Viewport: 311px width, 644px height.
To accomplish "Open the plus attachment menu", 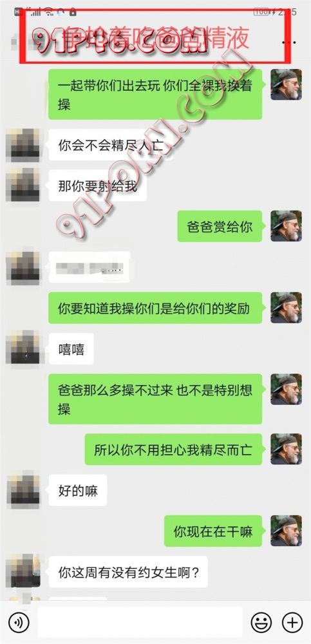I will (292, 623).
